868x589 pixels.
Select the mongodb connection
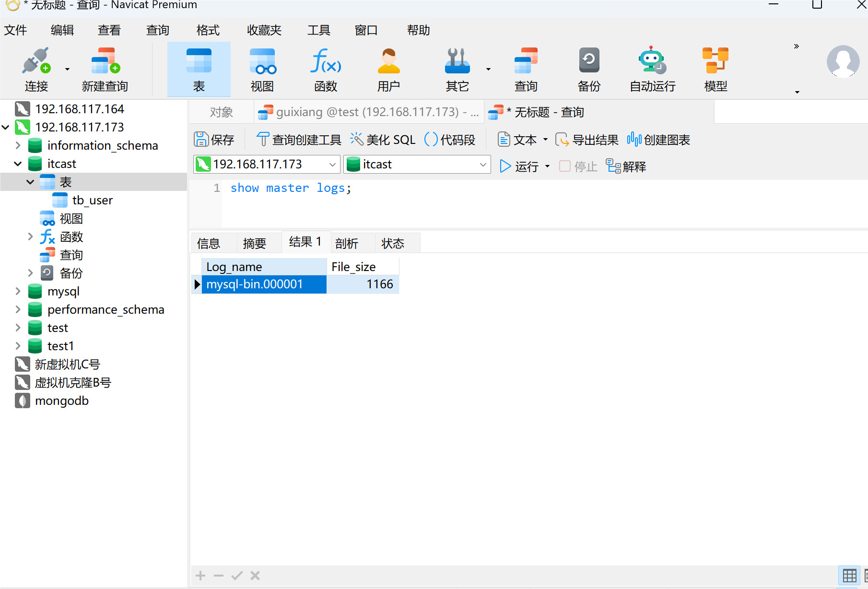coord(62,401)
